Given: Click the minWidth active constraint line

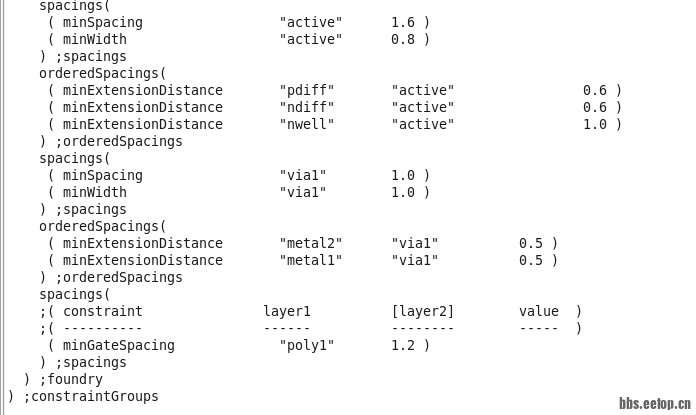Looking at the screenshot, I should coord(239,40).
